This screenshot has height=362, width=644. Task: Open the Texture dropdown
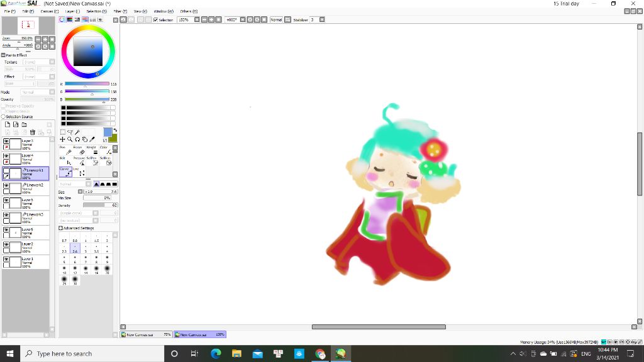click(52, 62)
